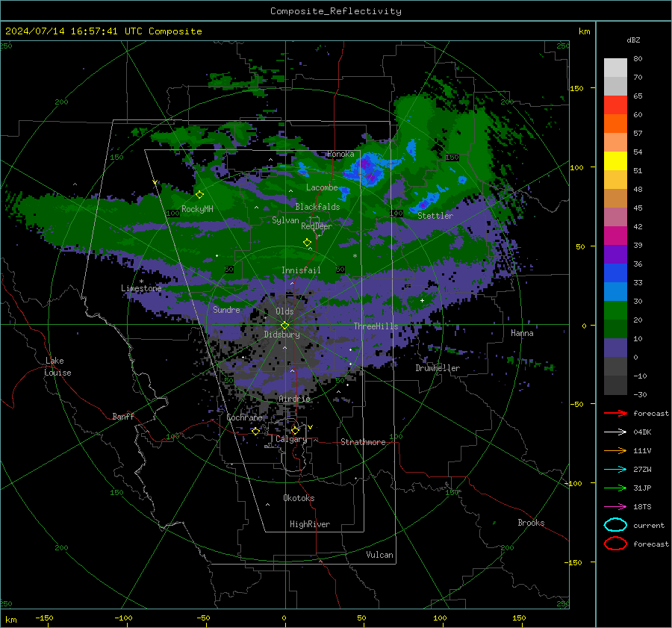Click the Calgary city label
The height and width of the screenshot is (628, 672).
pyautogui.click(x=291, y=439)
